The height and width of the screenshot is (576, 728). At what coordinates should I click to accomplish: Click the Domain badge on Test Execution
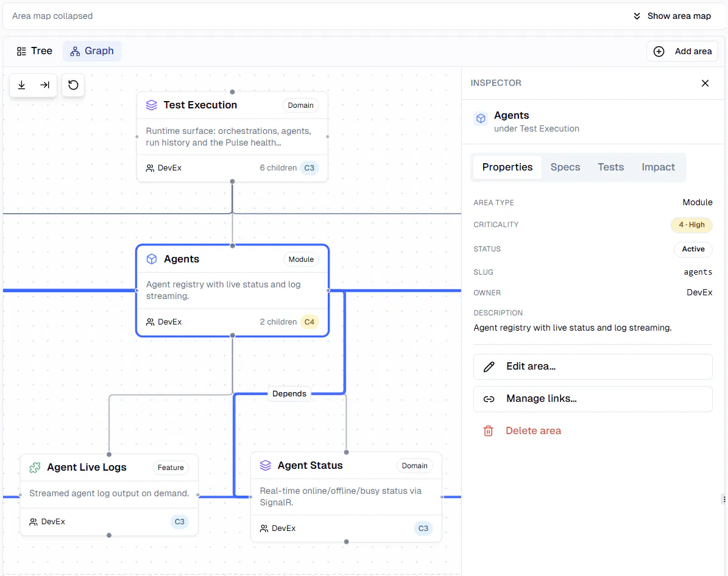(300, 105)
